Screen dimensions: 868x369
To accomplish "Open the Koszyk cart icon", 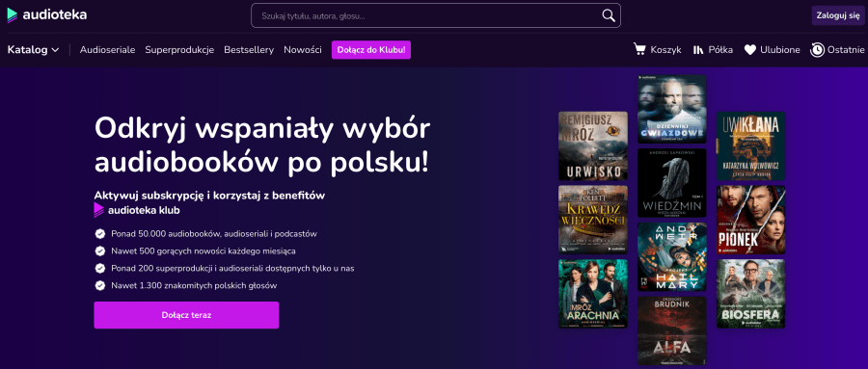I will tap(640, 50).
